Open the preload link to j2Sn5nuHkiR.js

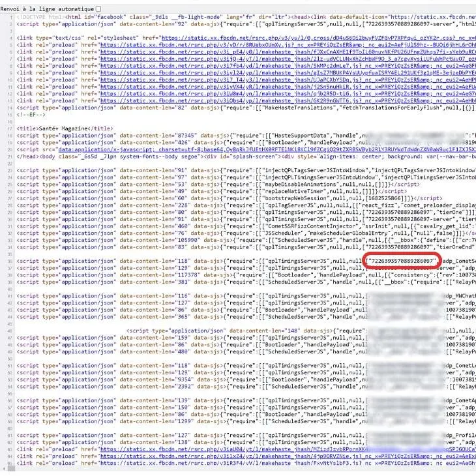tap(288, 87)
